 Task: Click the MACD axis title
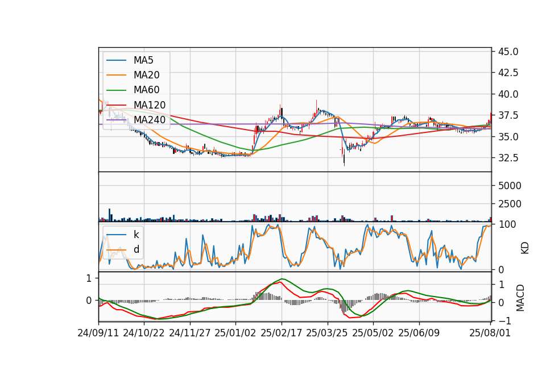[520, 298]
